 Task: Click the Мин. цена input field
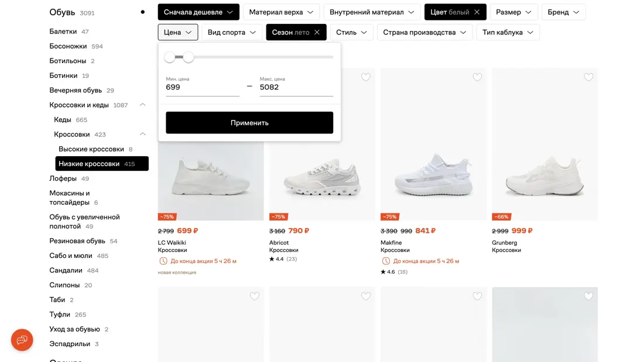tap(202, 87)
